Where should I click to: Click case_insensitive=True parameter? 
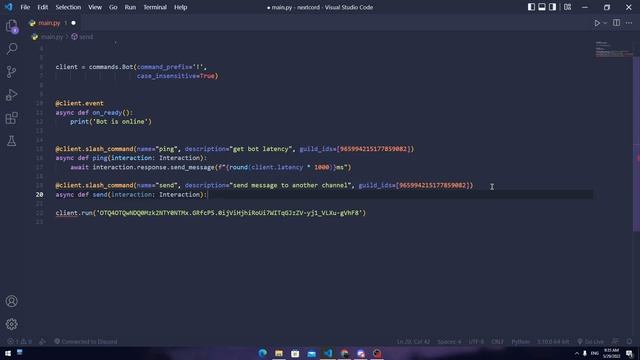click(176, 76)
